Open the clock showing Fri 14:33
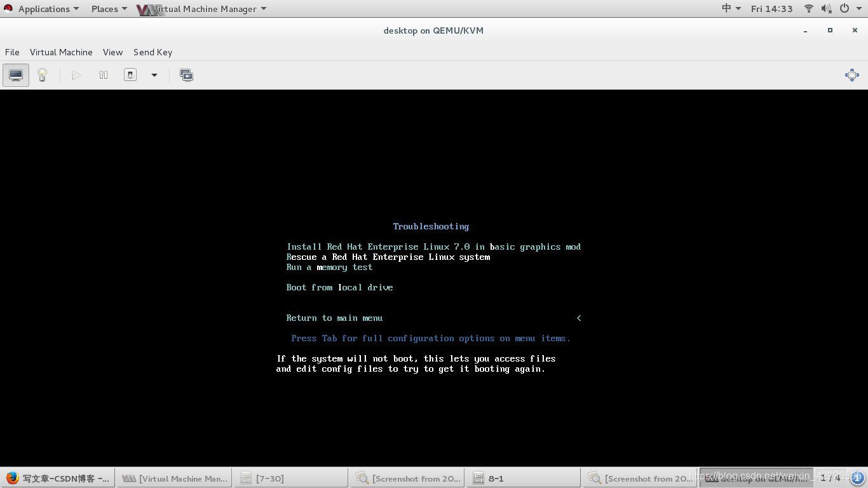Viewport: 868px width, 488px height. 771,9
